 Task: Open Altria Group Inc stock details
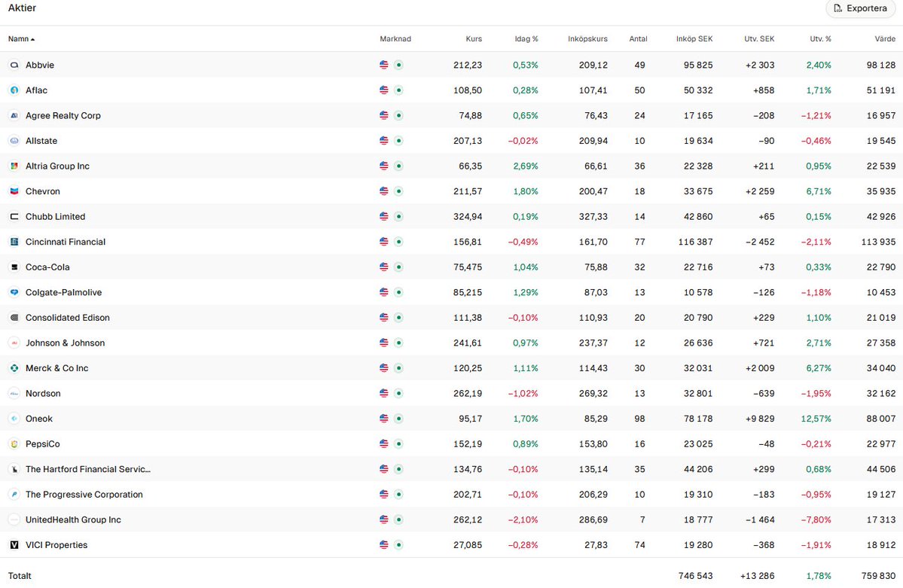pyautogui.click(x=57, y=166)
